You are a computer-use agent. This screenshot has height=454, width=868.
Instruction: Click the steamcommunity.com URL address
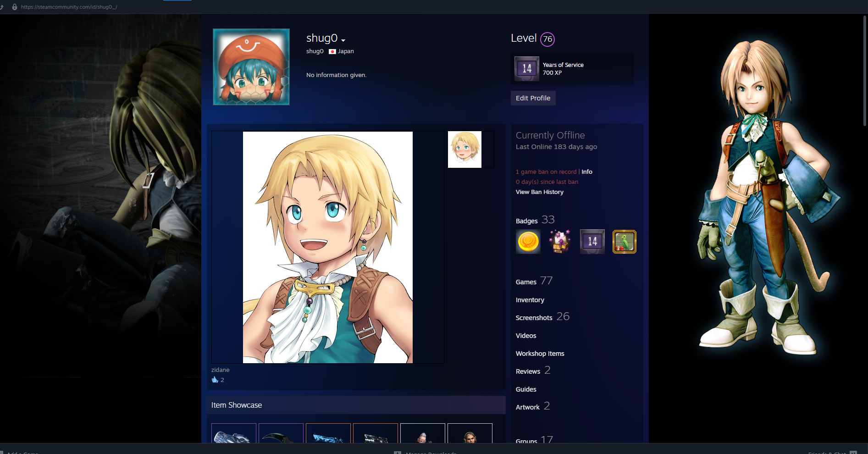69,7
